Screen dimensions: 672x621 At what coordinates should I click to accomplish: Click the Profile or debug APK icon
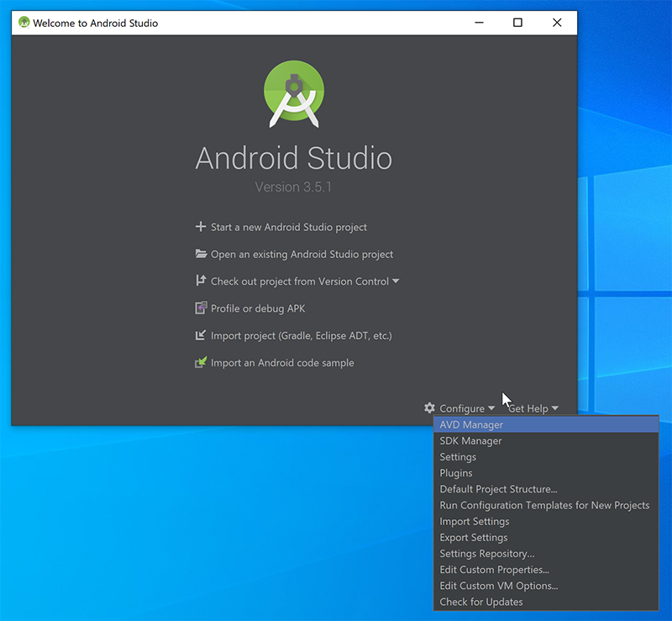201,308
